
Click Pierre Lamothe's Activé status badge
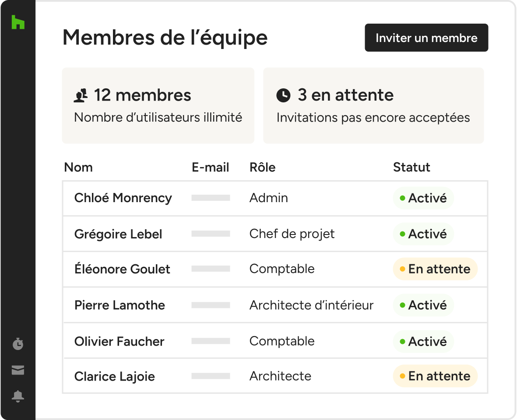pyautogui.click(x=423, y=305)
